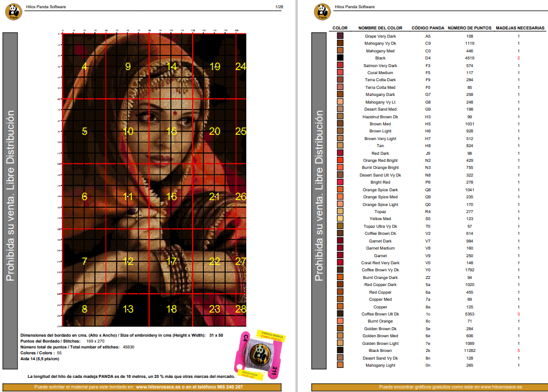Click the page indicator 1/28
The image size is (548, 392).
tap(279, 6)
